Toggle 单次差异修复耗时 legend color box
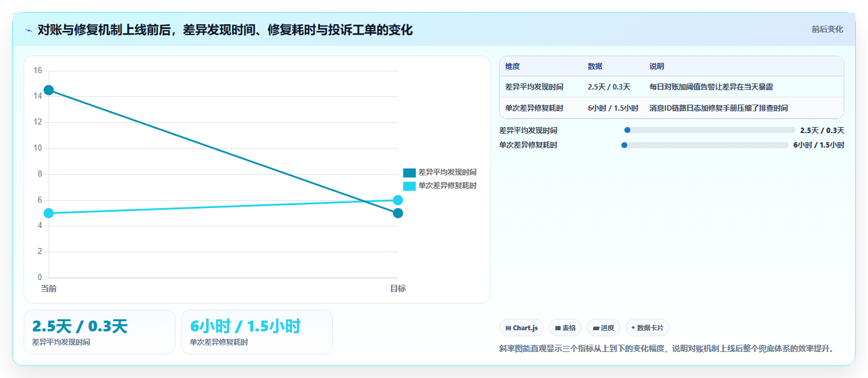Viewport: 868px width, 378px height. 410,186
